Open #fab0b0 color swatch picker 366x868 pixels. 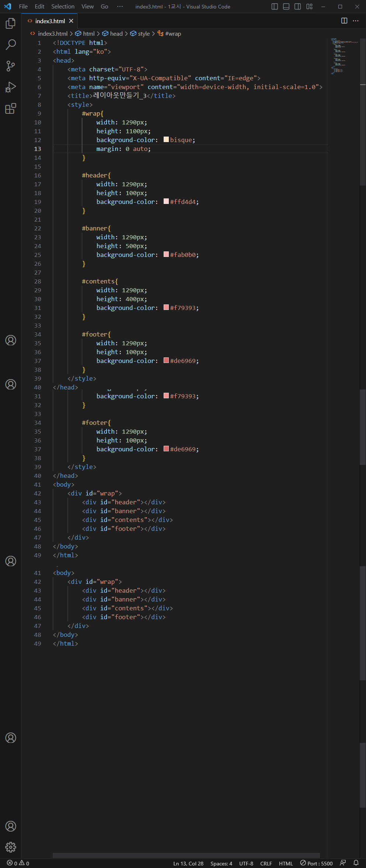[166, 254]
